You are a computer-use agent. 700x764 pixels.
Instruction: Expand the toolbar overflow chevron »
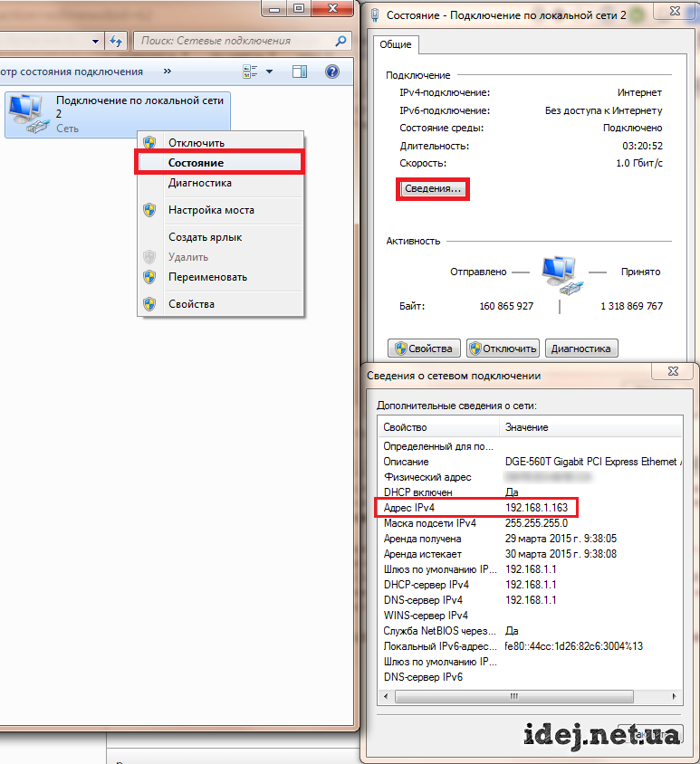168,72
